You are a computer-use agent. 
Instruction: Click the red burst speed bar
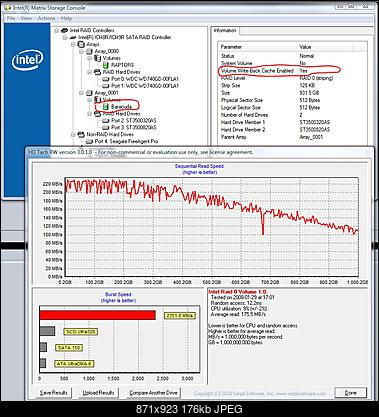[x=98, y=315]
